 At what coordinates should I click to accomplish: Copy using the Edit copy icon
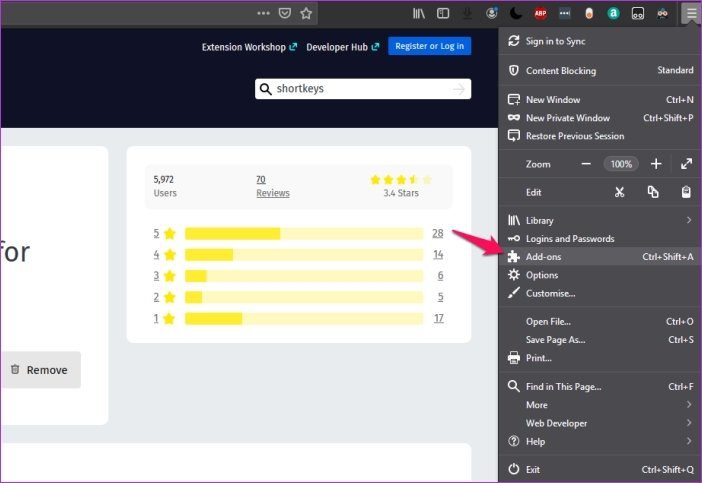(x=653, y=192)
